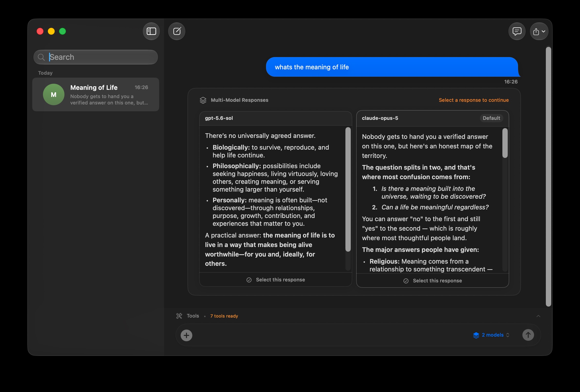Click the claude-opus-5 model header

pyautogui.click(x=433, y=118)
